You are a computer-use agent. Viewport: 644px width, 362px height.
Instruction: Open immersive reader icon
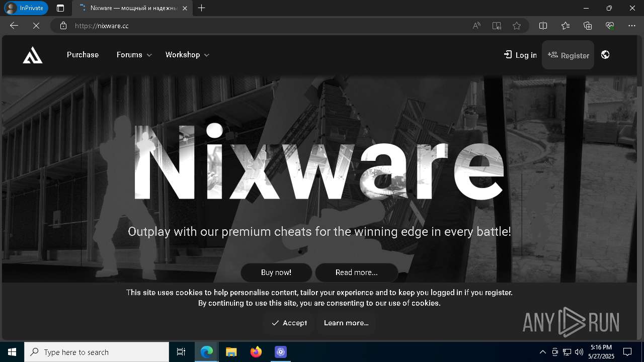coord(497,26)
